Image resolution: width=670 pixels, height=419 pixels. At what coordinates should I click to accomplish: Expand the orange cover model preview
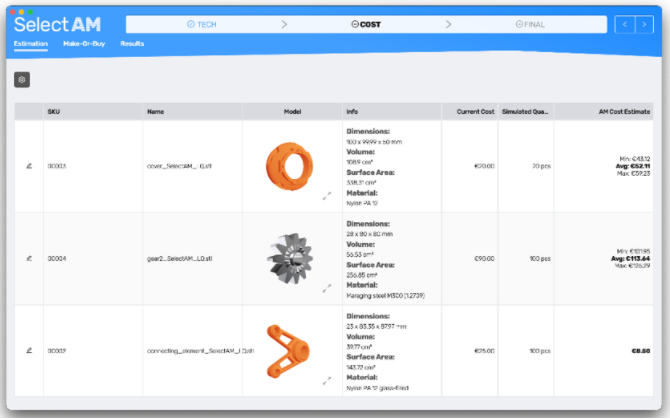point(327,196)
